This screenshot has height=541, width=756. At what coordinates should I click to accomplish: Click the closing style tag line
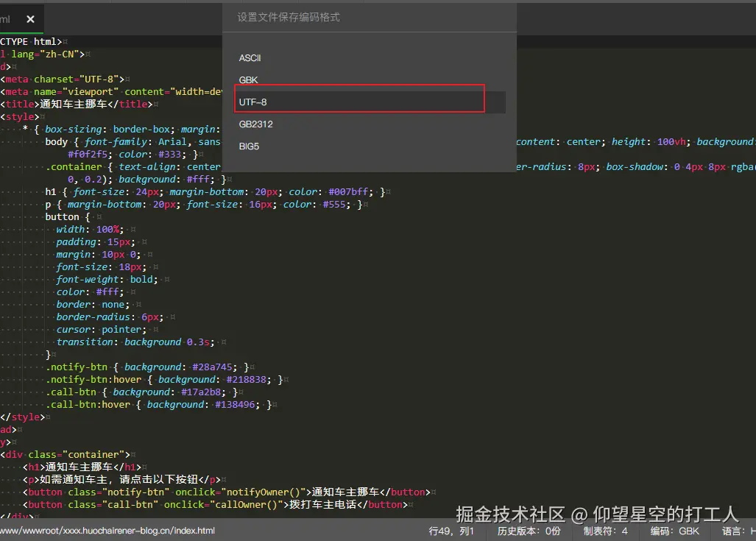pyautogui.click(x=23, y=417)
